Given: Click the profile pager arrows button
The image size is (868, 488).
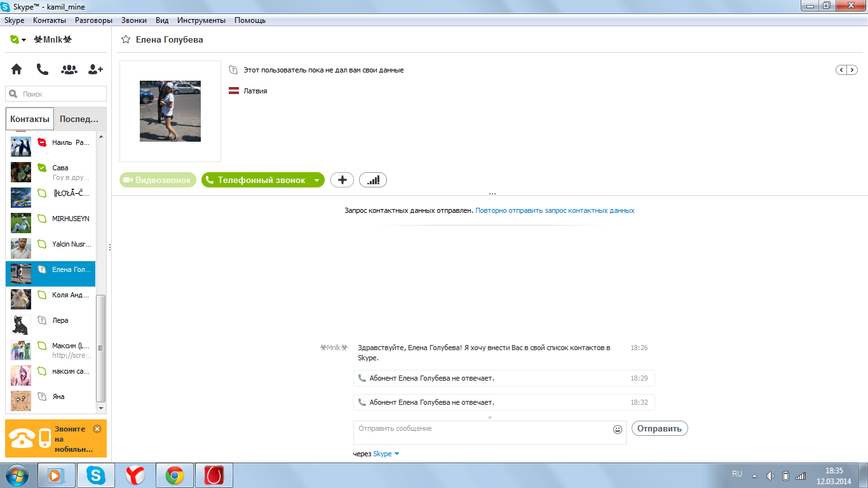Looking at the screenshot, I should 846,70.
